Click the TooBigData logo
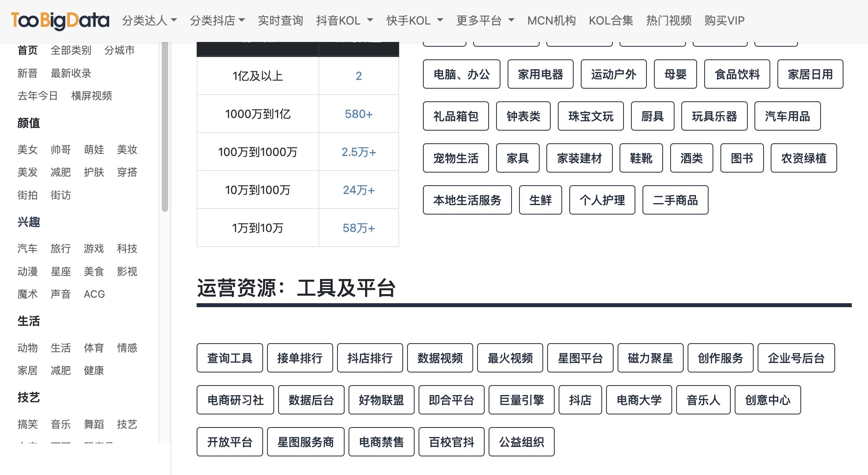Viewport: 868px width, 475px height. [60, 21]
